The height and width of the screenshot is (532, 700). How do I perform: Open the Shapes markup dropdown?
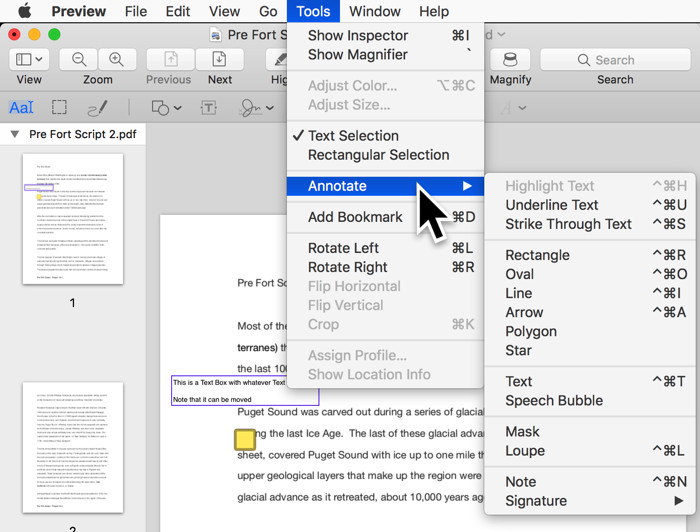pos(166,108)
